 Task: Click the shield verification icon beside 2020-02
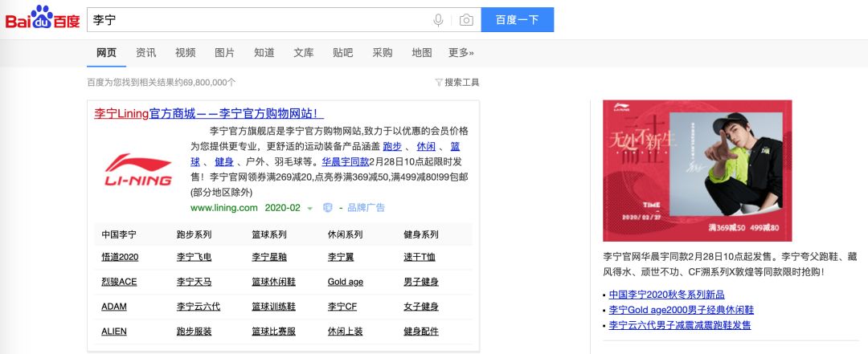tap(327, 208)
